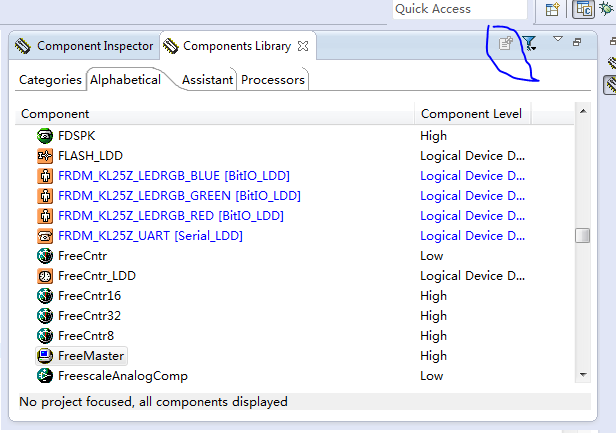616x433 pixels.
Task: Open the Debug perspective bug icon
Action: (x=606, y=10)
